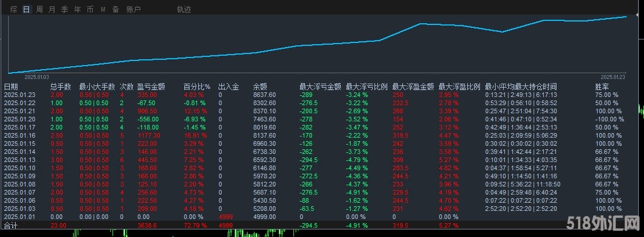The height and width of the screenshot is (237, 644).
Task: Click the balance value 8637.60
Action: click(x=264, y=95)
